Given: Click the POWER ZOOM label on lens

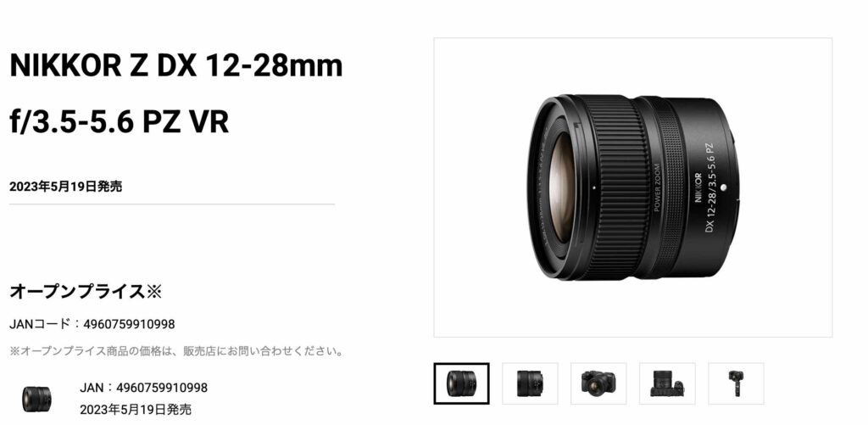Looking at the screenshot, I should [658, 187].
